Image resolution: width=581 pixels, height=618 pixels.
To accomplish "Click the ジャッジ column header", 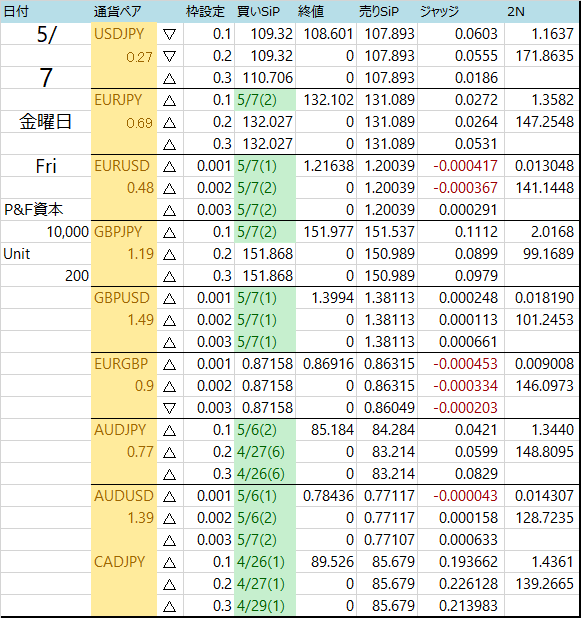I will point(439,11).
